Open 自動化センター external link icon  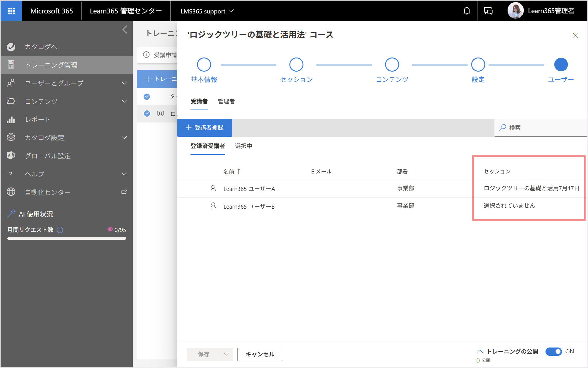click(x=124, y=192)
